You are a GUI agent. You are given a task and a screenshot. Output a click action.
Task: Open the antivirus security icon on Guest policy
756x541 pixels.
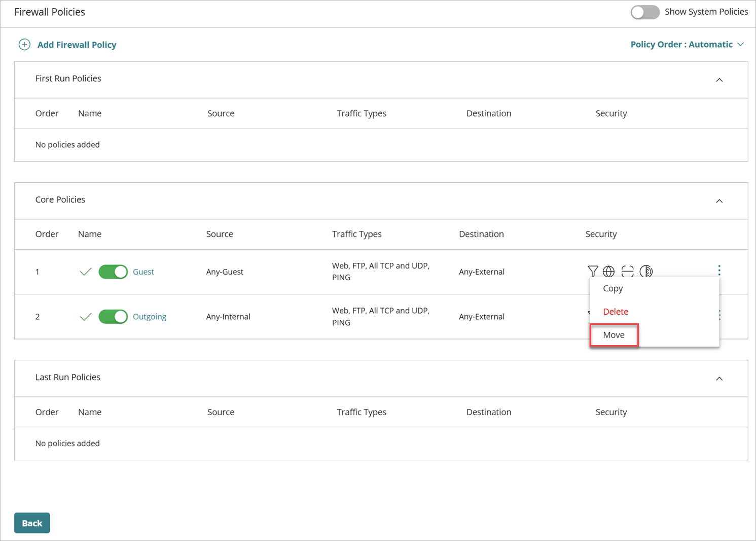tap(646, 272)
